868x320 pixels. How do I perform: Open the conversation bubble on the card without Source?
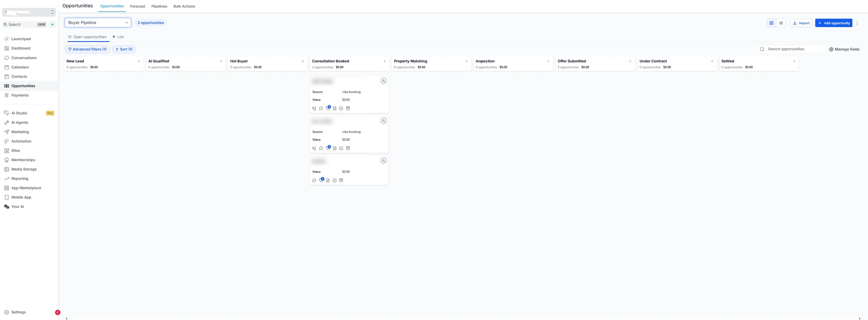(x=314, y=180)
